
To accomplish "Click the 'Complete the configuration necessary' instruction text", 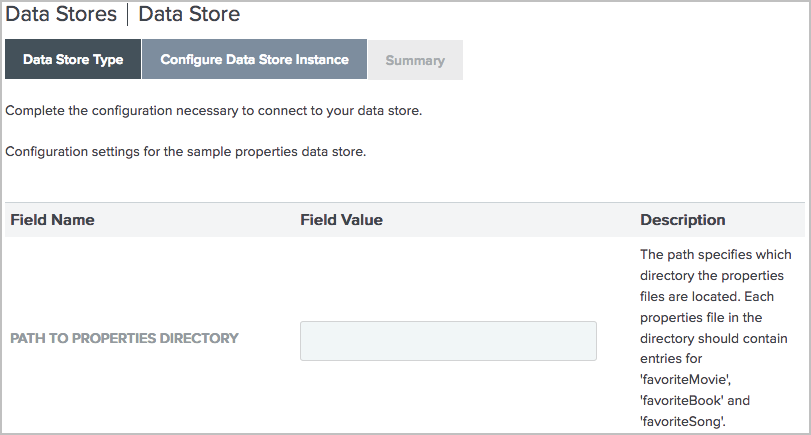I will click(213, 110).
